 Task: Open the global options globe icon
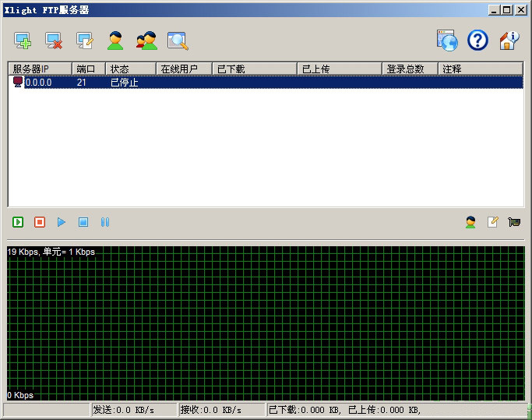coord(446,41)
